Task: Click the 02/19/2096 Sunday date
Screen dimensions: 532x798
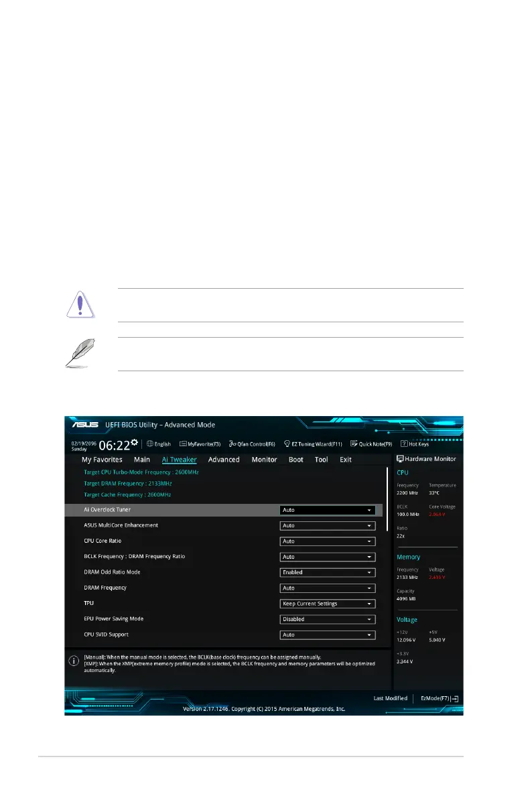Action: [84, 446]
